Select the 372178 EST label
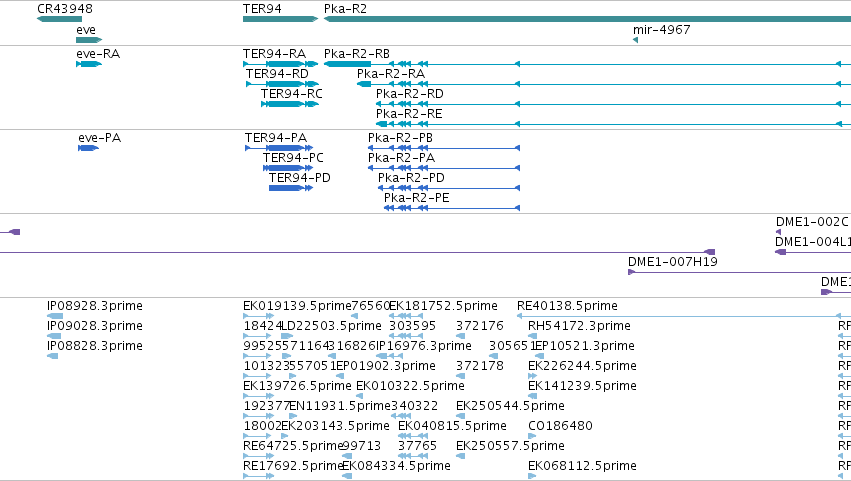 coord(480,366)
